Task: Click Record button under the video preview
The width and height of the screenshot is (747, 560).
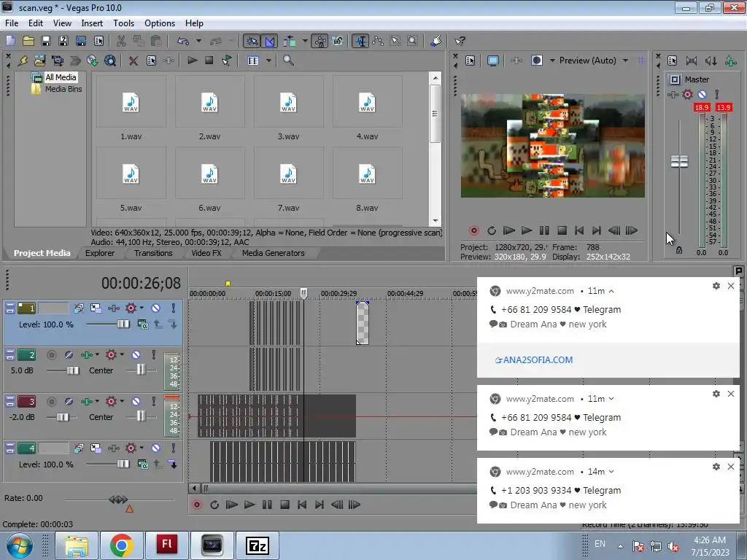Action: 473,230
